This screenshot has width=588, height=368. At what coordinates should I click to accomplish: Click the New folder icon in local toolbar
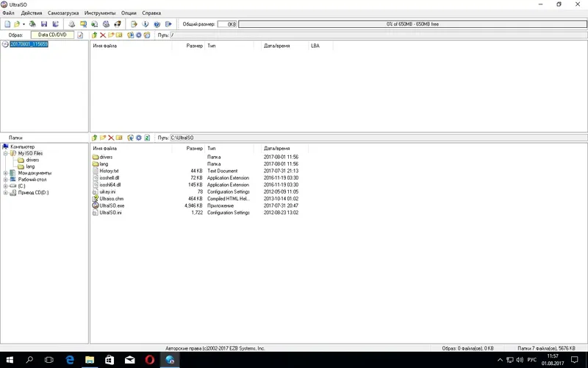point(103,138)
